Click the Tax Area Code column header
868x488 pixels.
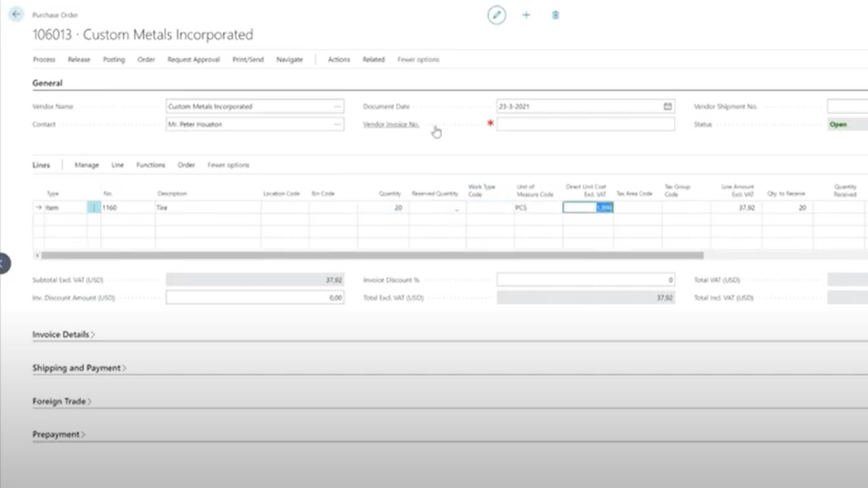634,194
